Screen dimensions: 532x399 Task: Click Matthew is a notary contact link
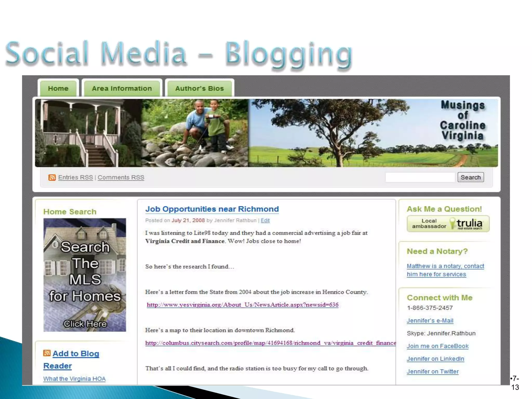[445, 266]
